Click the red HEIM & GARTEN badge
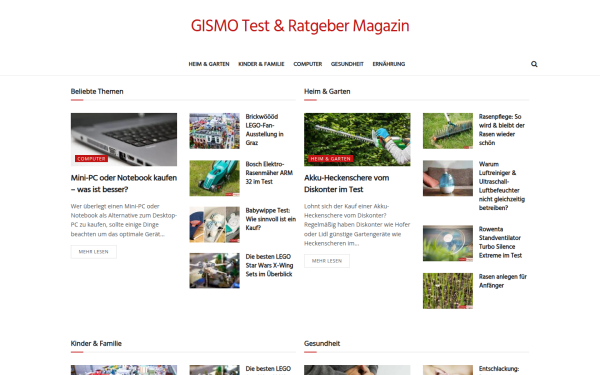Viewport: 600px width, 375px height. 331,159
